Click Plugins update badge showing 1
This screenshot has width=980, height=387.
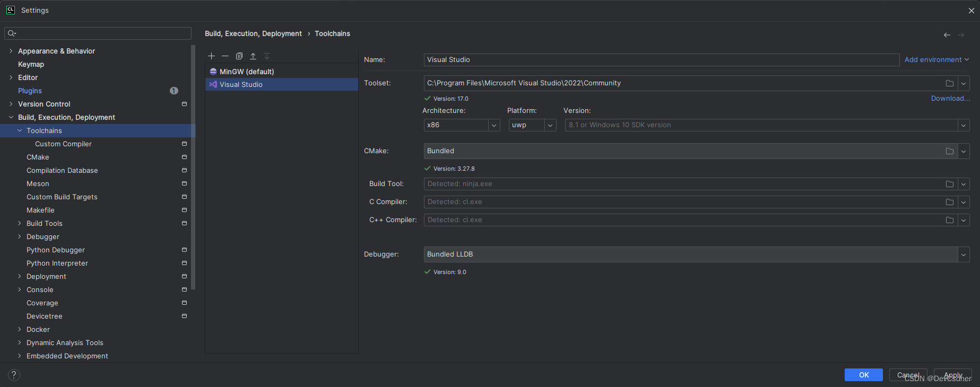(x=174, y=91)
